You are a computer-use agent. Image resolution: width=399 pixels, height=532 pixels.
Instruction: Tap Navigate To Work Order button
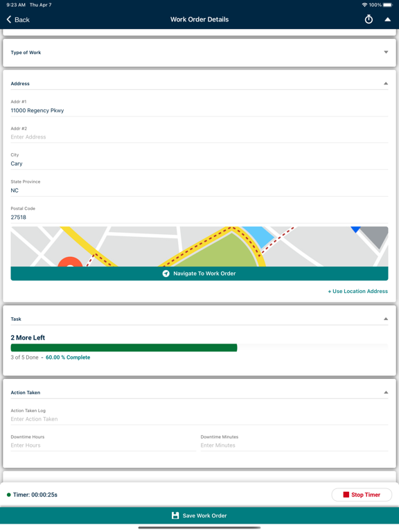(199, 274)
